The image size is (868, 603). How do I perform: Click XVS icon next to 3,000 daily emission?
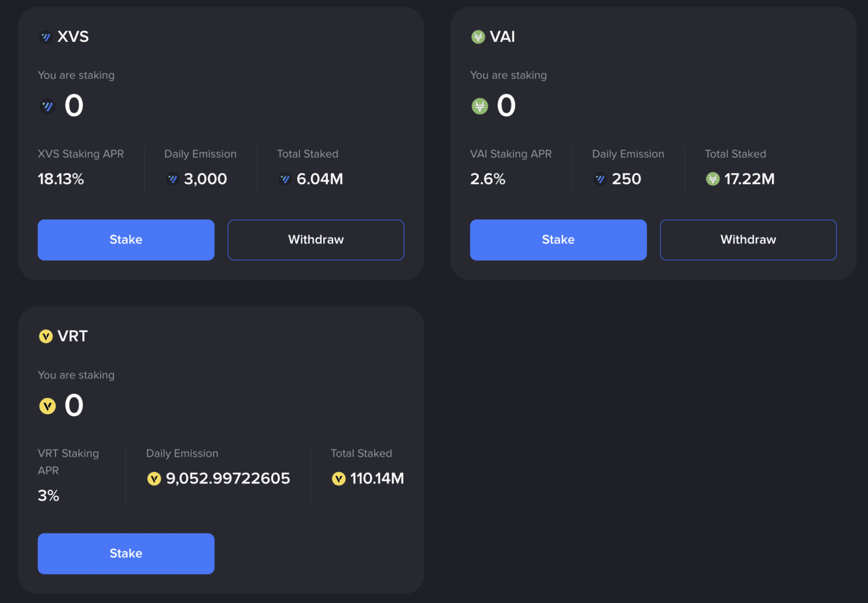[x=172, y=179]
